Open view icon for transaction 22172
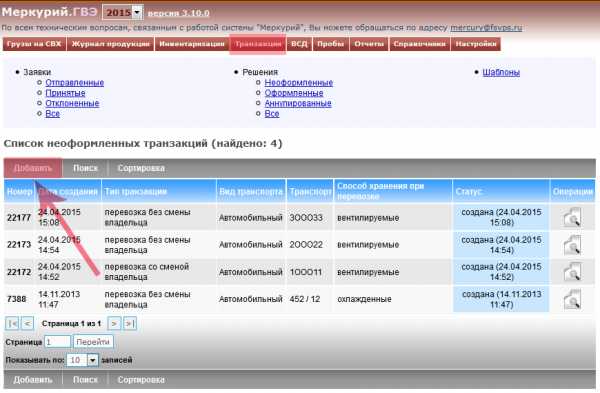Viewport: 600px width, 393px height. [x=572, y=272]
